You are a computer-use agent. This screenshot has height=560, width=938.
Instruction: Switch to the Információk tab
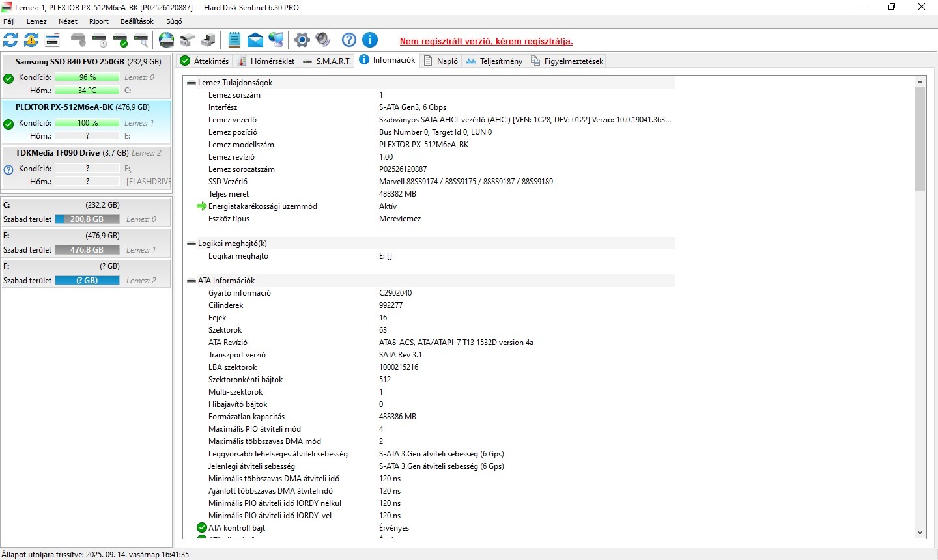tap(388, 60)
